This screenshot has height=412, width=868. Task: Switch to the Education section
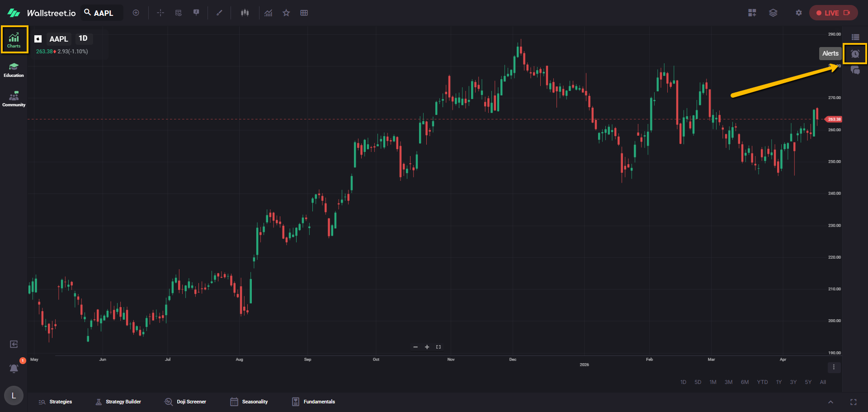click(x=14, y=70)
